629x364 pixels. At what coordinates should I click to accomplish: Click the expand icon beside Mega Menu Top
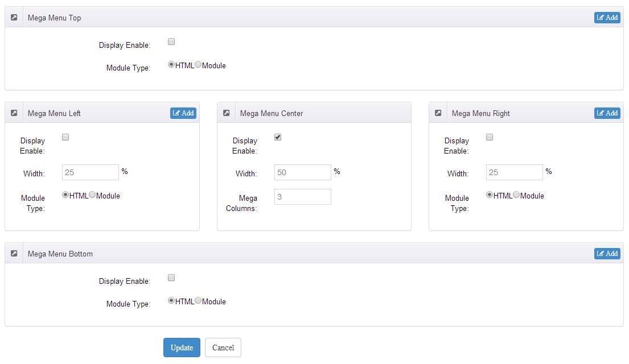coord(14,18)
